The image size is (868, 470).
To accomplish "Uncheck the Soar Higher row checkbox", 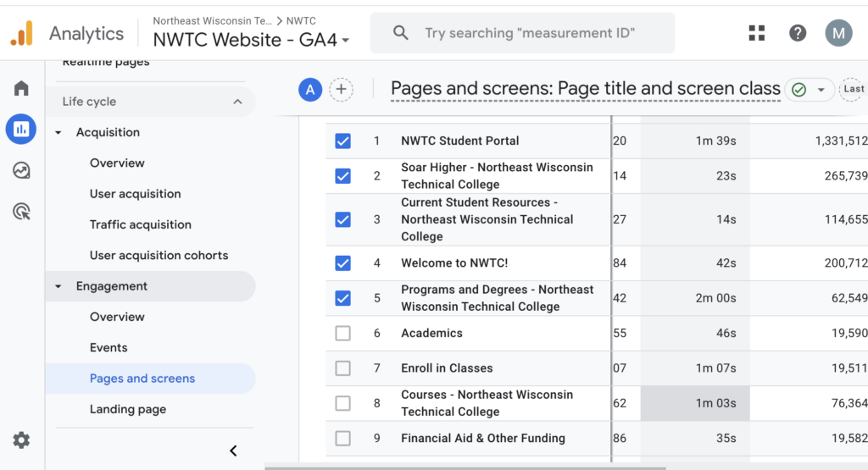I will 342,176.
